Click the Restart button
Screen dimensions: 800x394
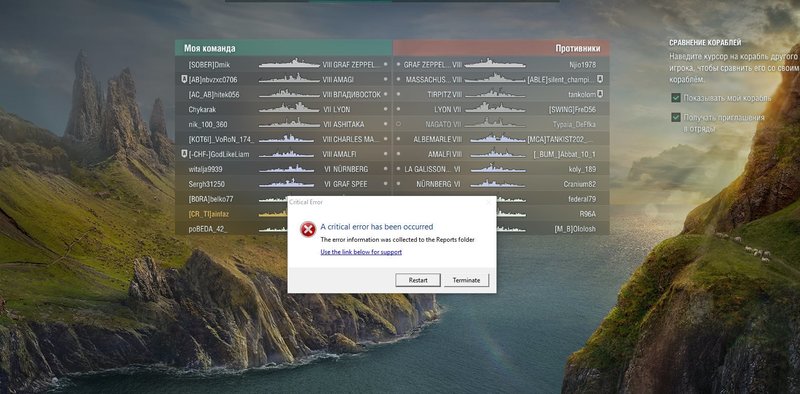point(418,280)
